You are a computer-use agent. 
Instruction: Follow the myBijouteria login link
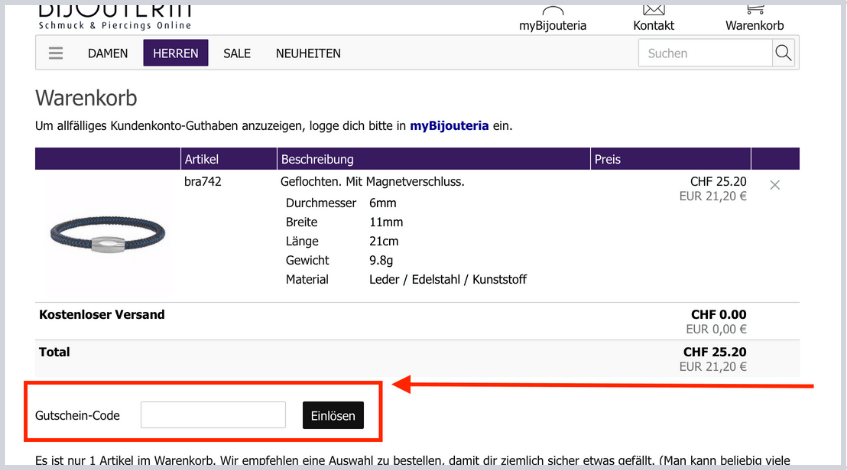pos(449,126)
